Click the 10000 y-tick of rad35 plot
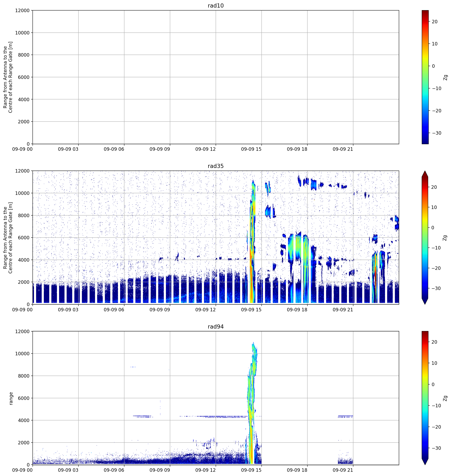 pos(22,193)
